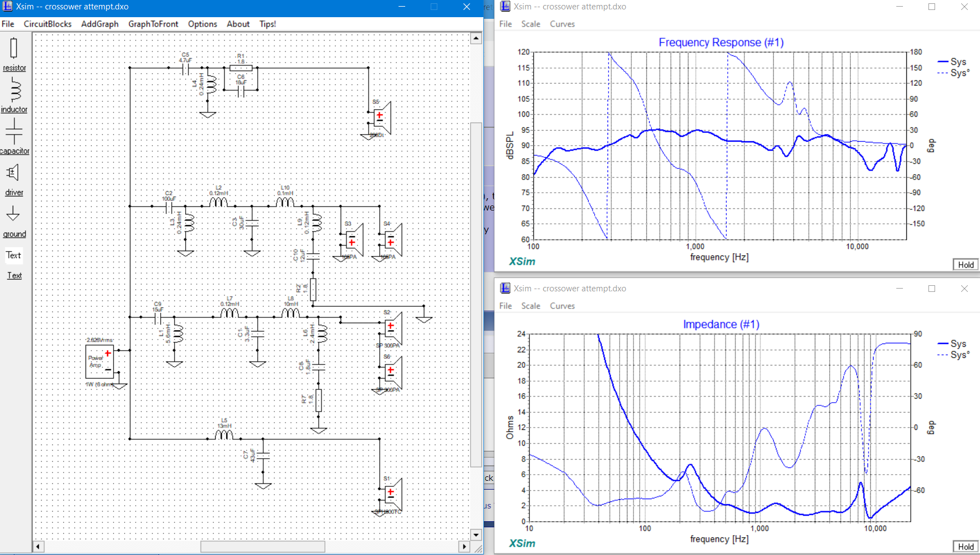Click the Frequency Response (#1) title

click(721, 43)
